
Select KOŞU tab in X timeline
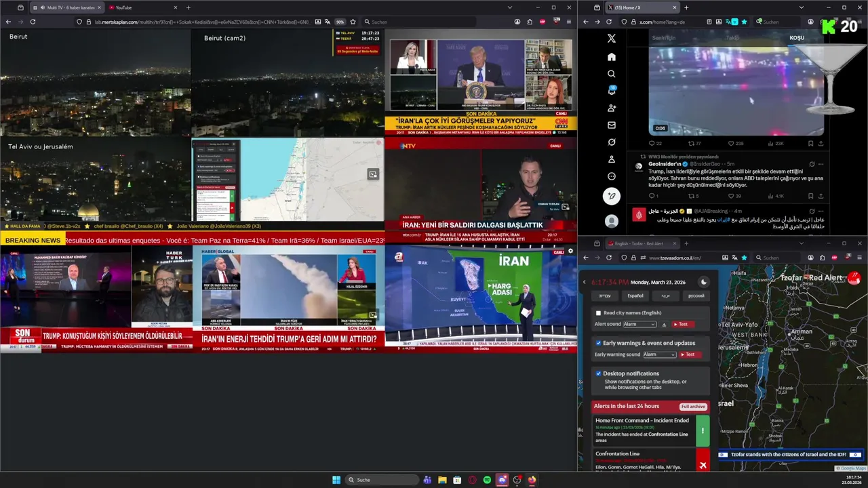797,39
